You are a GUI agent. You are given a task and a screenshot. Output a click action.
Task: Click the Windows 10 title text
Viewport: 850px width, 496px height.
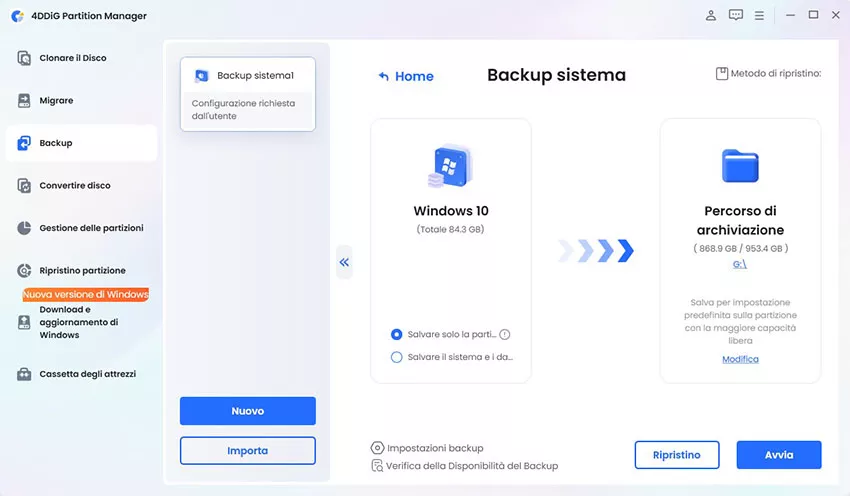450,211
